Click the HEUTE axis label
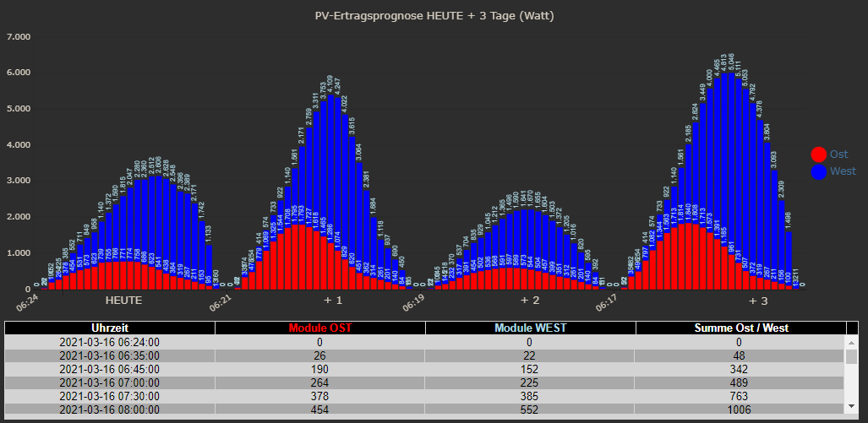The width and height of the screenshot is (868, 423). [123, 301]
